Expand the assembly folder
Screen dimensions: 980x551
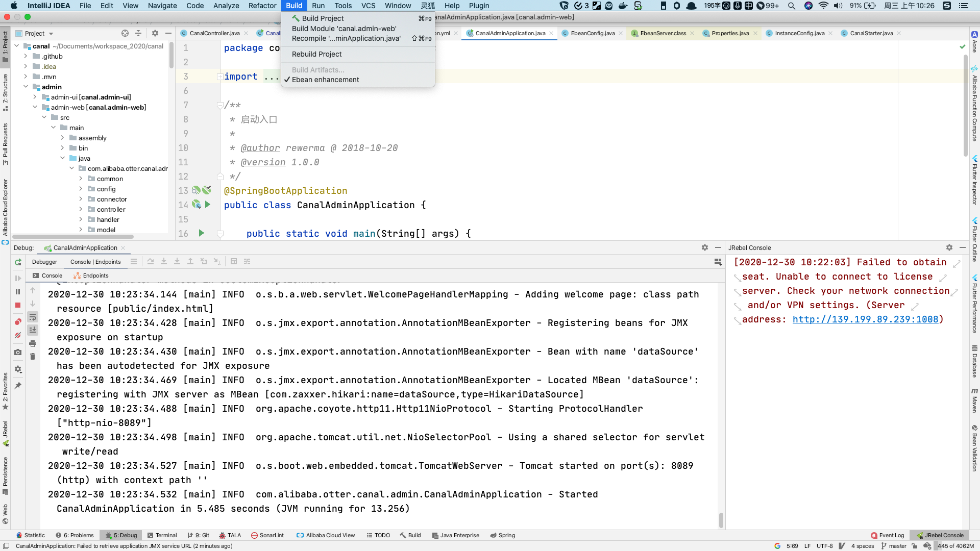(62, 138)
